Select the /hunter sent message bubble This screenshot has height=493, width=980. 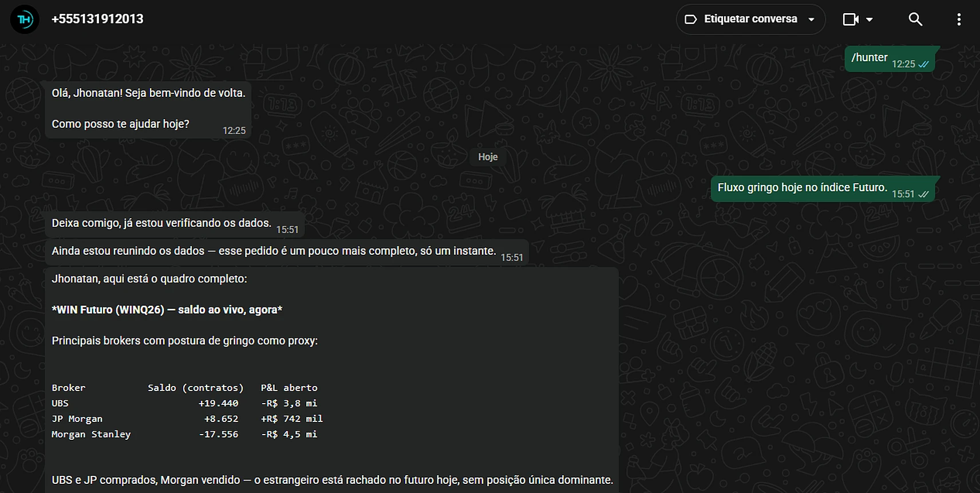[x=890, y=59]
